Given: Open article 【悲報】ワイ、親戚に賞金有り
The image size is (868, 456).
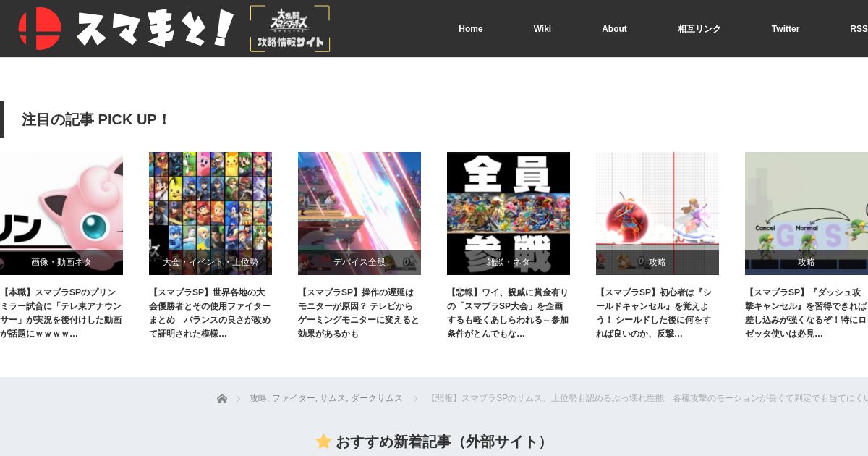Looking at the screenshot, I should click(x=509, y=313).
